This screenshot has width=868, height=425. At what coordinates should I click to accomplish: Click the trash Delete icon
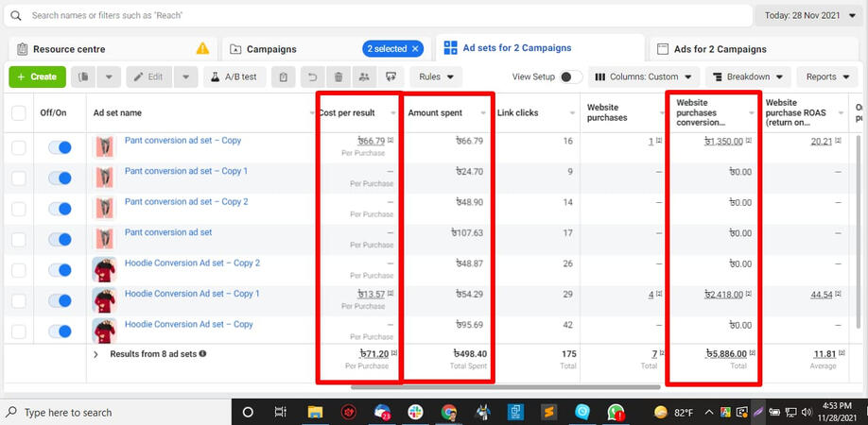pyautogui.click(x=339, y=76)
